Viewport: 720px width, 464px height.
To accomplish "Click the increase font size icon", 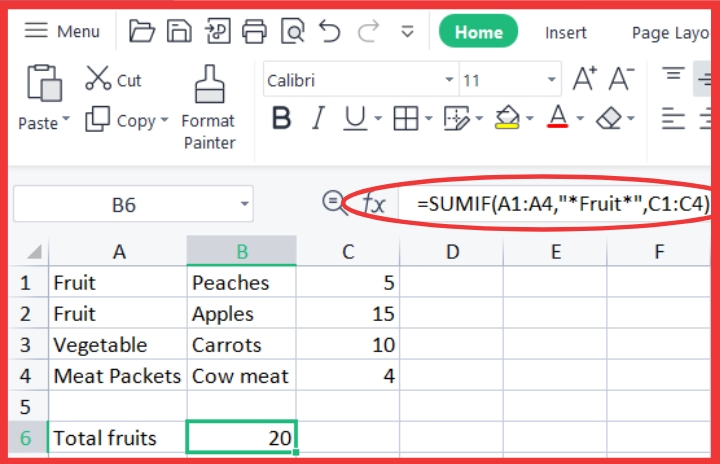I will [x=584, y=79].
